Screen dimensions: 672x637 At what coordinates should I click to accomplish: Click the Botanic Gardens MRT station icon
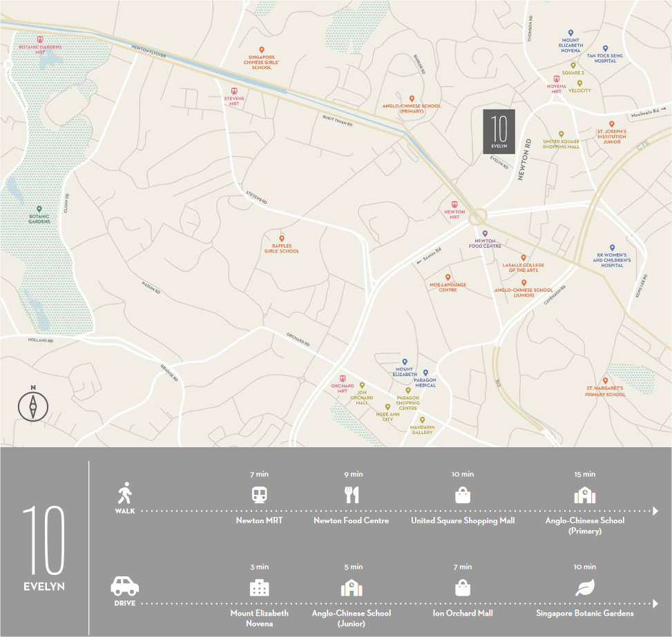(40, 40)
